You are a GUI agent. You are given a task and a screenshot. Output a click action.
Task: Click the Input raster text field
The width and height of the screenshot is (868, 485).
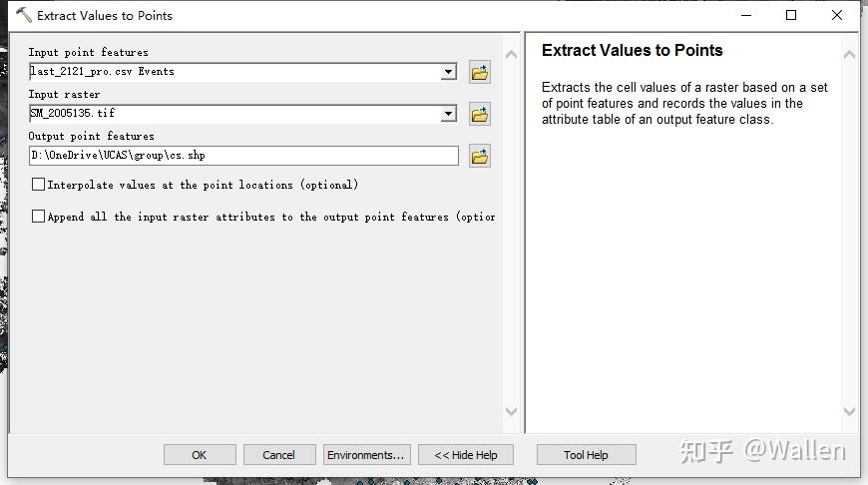[234, 114]
